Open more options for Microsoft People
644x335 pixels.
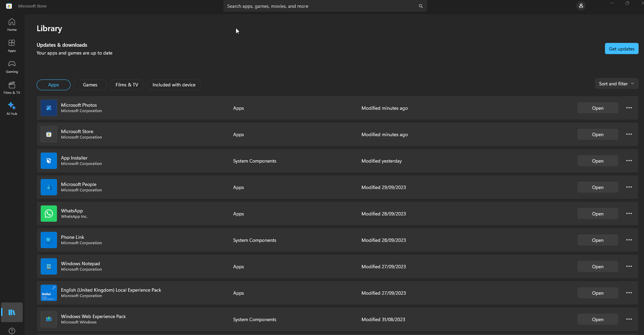pos(629,187)
